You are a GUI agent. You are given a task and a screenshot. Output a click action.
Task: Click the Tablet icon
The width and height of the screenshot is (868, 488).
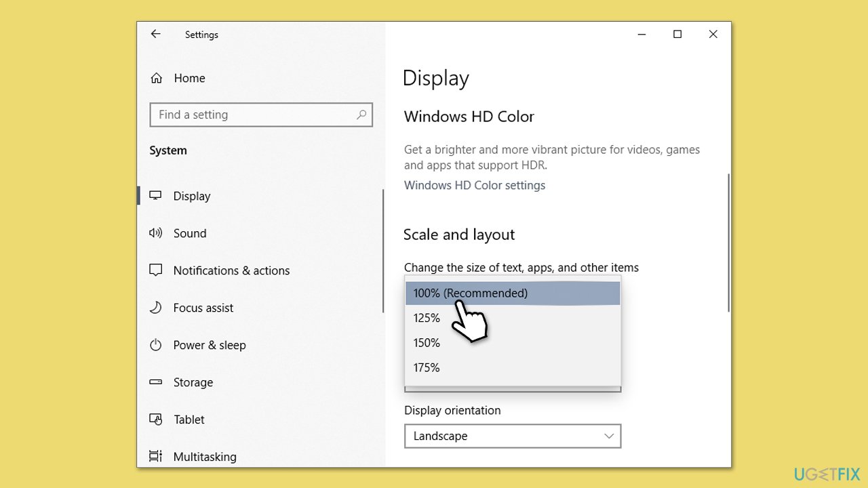click(156, 420)
